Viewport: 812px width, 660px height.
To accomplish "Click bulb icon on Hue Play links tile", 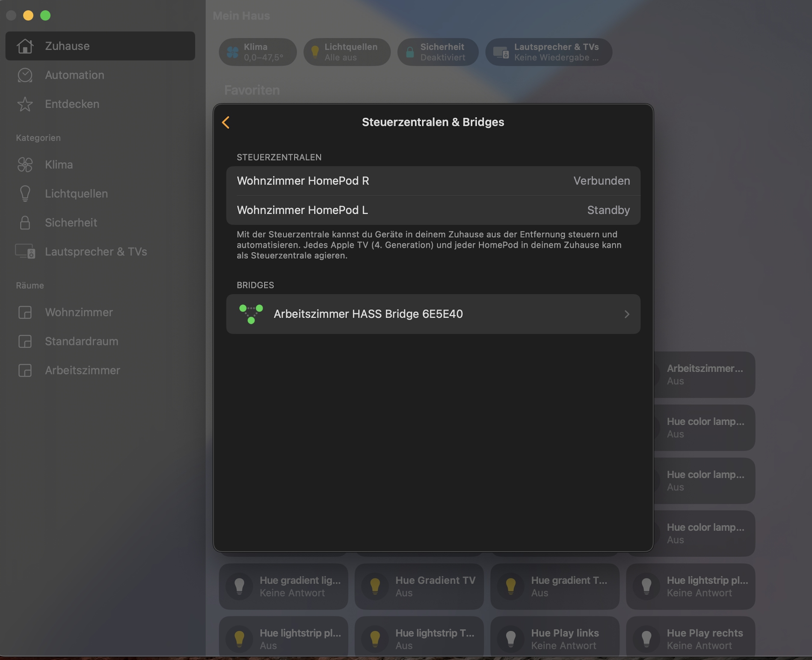I will (x=511, y=639).
